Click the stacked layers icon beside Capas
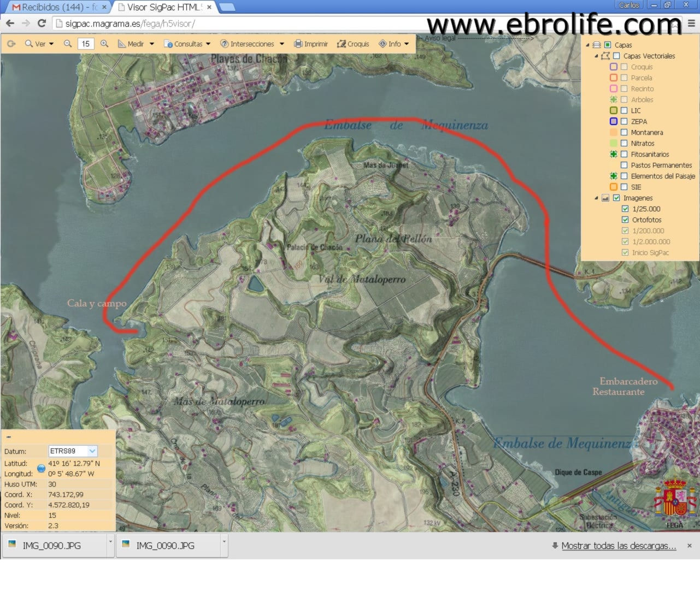 click(597, 45)
